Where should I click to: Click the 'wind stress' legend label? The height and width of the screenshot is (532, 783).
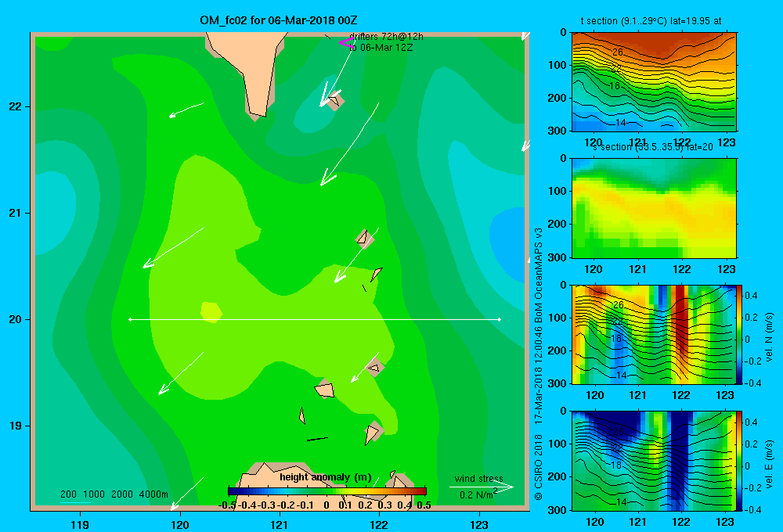479,478
